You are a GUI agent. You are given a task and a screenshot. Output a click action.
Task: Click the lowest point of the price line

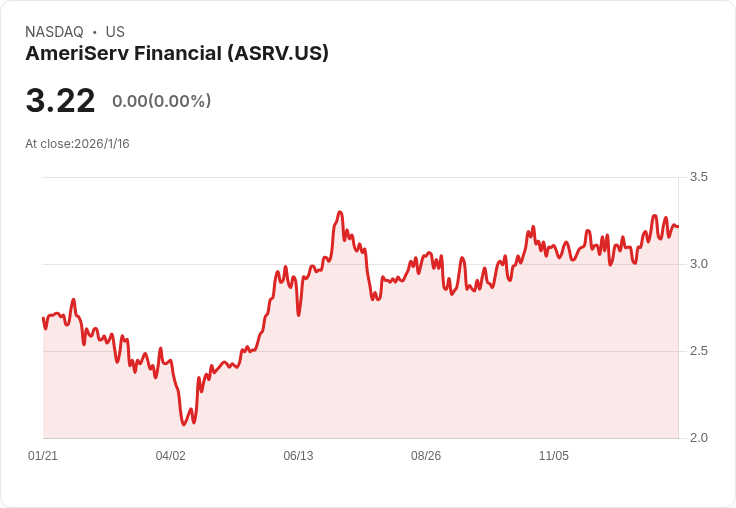(x=184, y=424)
